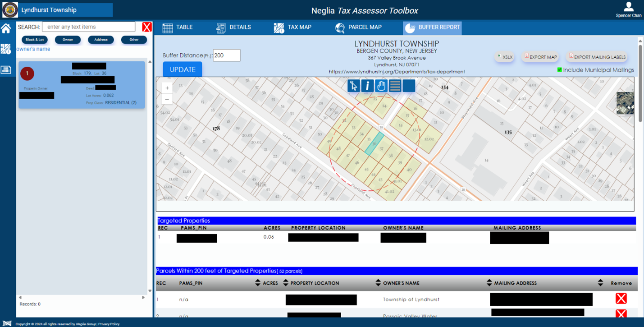Sort using arrows right of PAMS_PIN header
The width and height of the screenshot is (644, 327).
[258, 283]
